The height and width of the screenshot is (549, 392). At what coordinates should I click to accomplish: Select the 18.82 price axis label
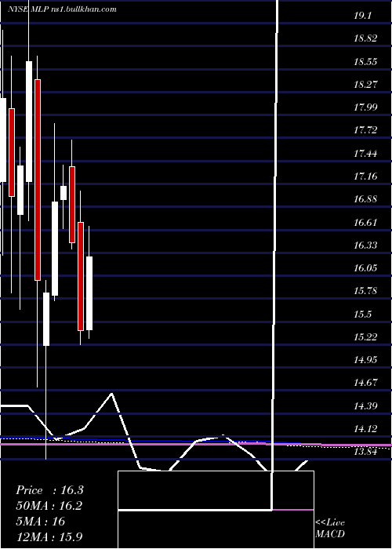pyautogui.click(x=365, y=38)
